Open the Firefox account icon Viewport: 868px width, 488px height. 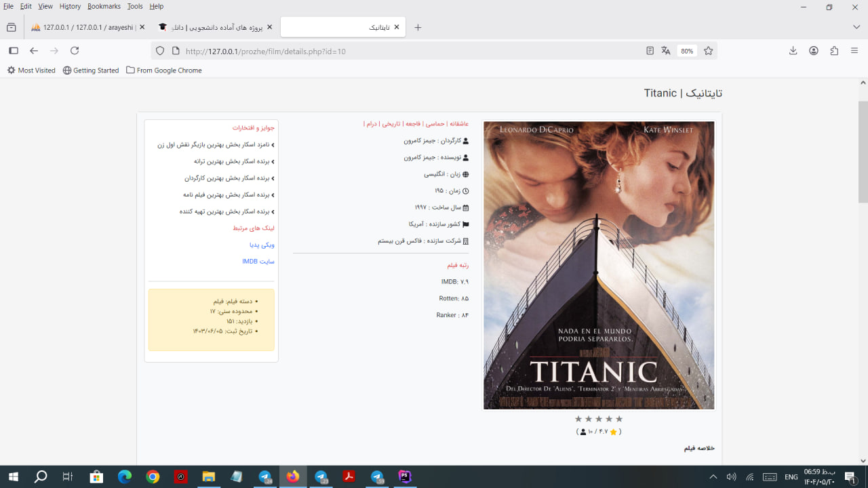(814, 51)
